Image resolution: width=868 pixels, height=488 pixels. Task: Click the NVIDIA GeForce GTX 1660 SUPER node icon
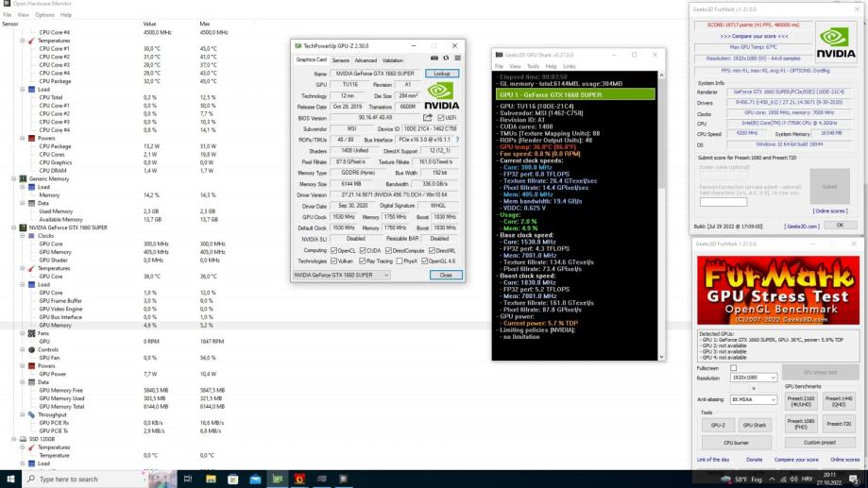click(x=23, y=228)
